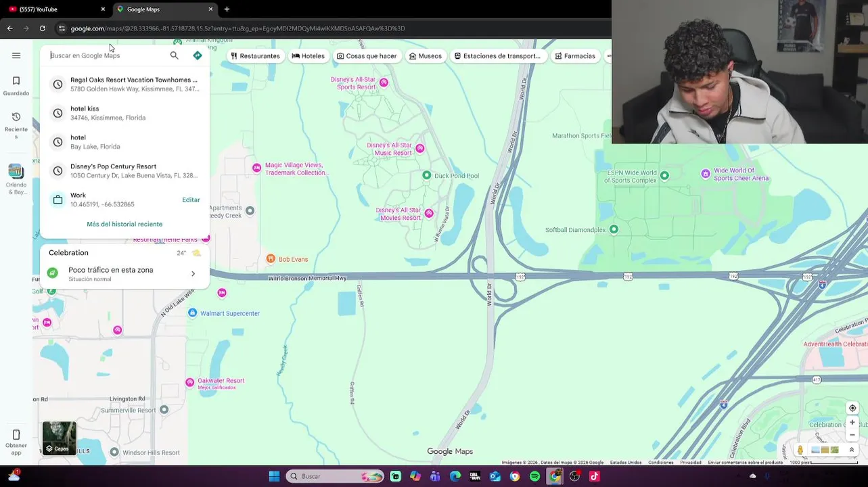Select Disney's Pop Century Resort suggestion

coord(124,170)
